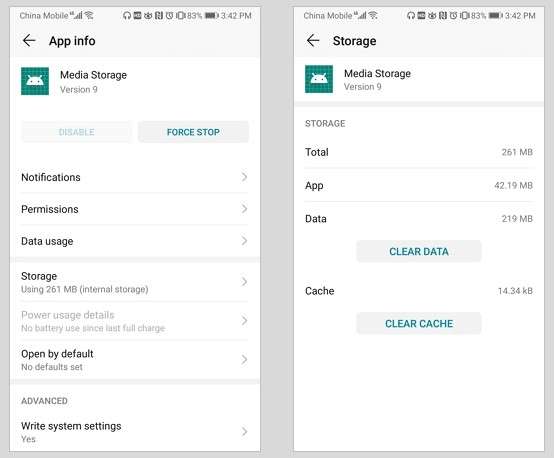This screenshot has width=554, height=458.
Task: Tap chevron beside Data usage
Action: click(244, 241)
